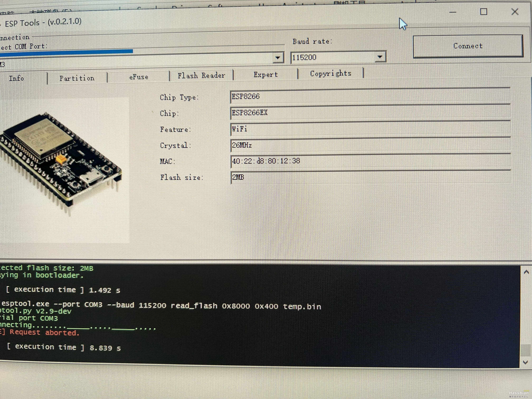Click the 'execution time ] 1.492 s' line
The width and height of the screenshot is (532, 399).
(x=63, y=290)
